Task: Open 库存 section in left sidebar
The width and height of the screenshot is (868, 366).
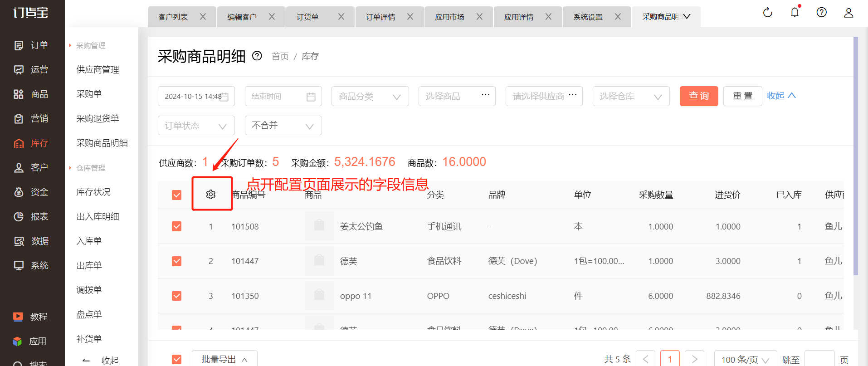Action: pos(32,143)
